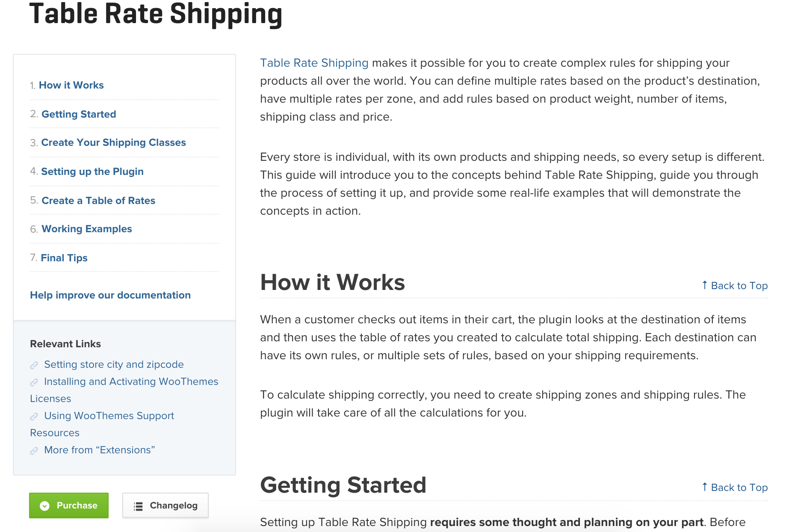Jump to How it Works in contents

(71, 85)
